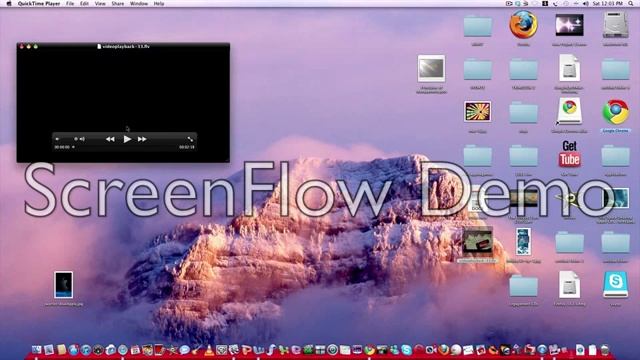
Task: Select the colorful sunburst image on the desktop
Action: (478, 111)
